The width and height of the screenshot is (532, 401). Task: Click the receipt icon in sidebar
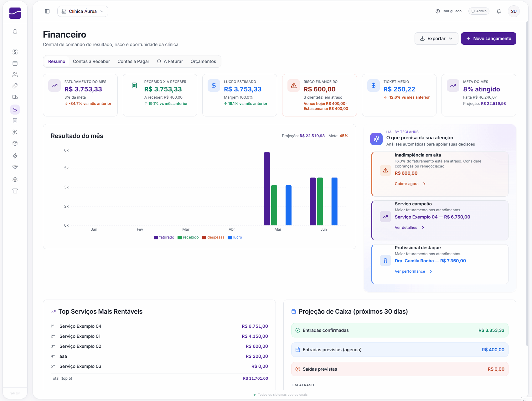click(15, 121)
